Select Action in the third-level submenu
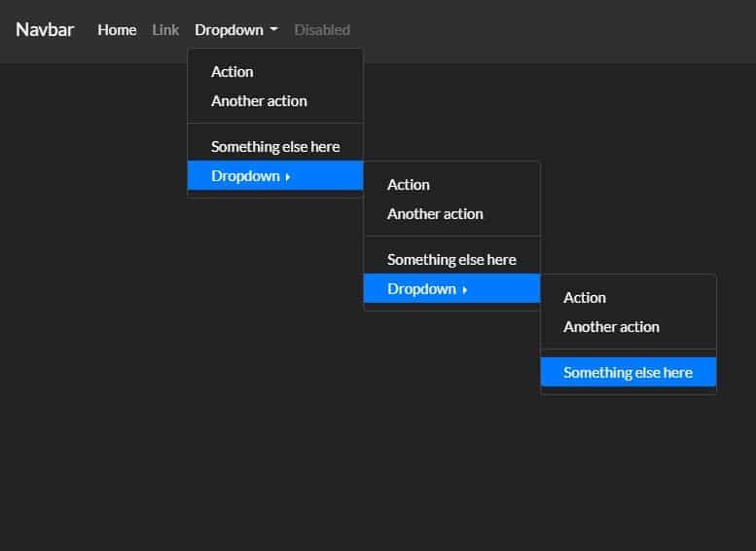 click(585, 298)
